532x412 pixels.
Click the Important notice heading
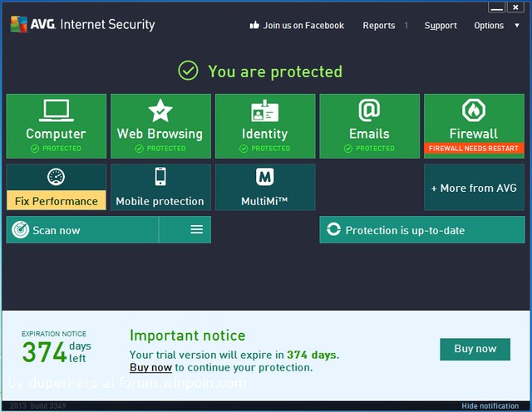188,336
